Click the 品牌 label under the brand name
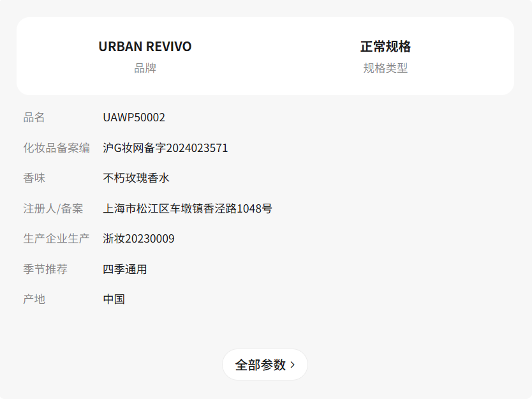Viewport: 532px width, 399px height. click(145, 68)
